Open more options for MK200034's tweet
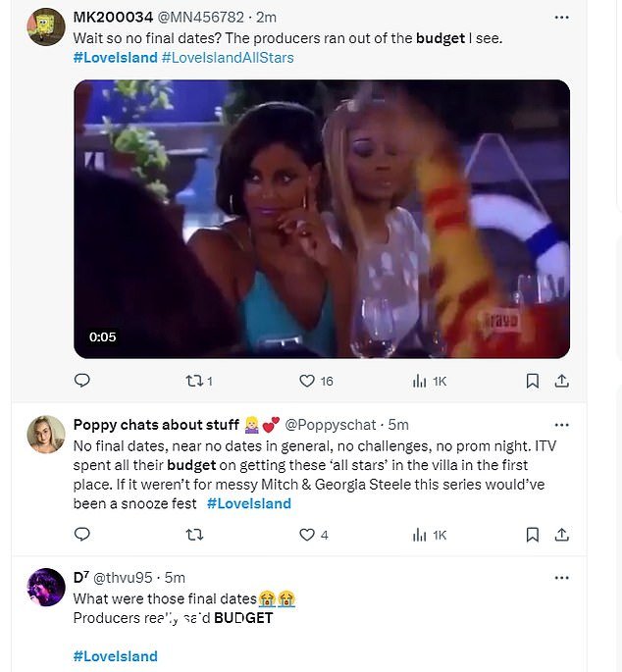Viewport: 622px width, 672px height. 561,17
